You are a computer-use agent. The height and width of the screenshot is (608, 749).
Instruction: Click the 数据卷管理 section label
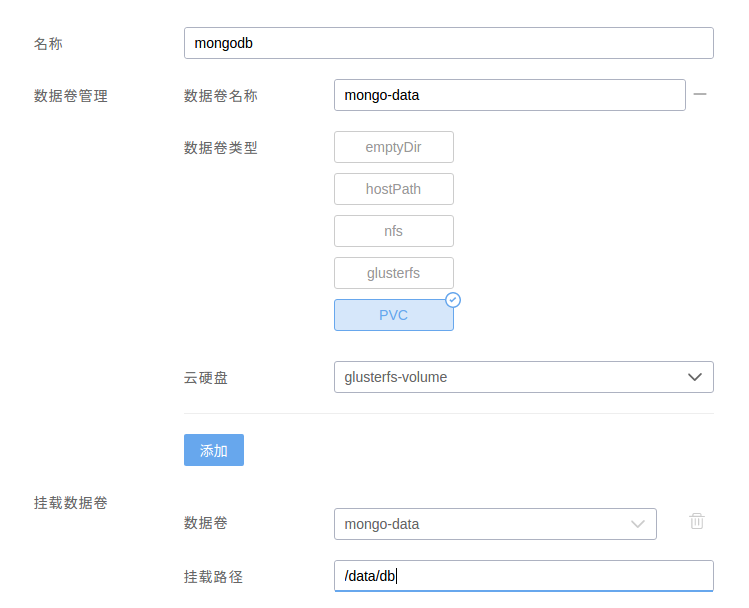tap(71, 96)
